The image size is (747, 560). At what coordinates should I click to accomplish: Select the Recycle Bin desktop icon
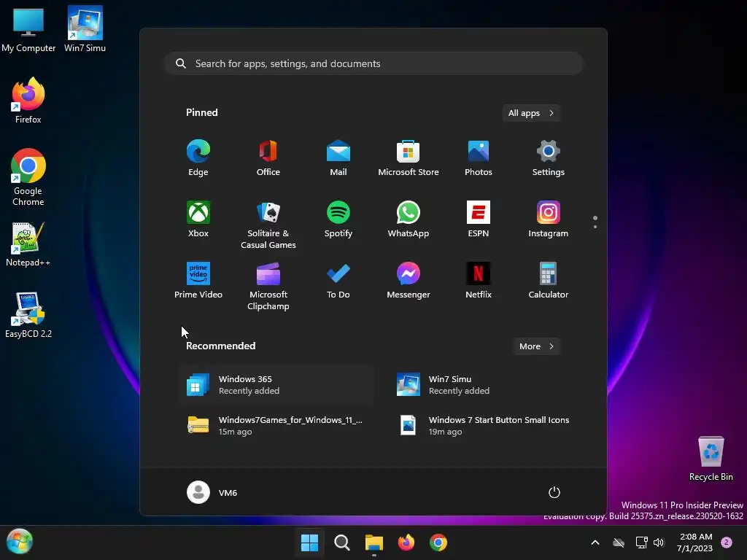tap(711, 459)
